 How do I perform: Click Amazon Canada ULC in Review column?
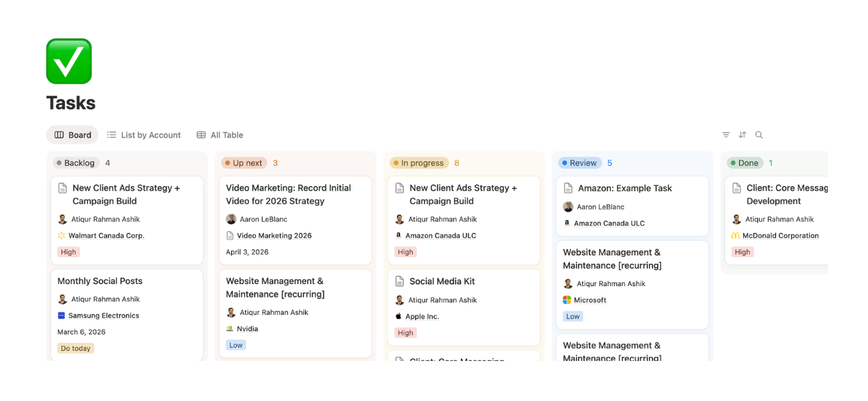pyautogui.click(x=610, y=223)
